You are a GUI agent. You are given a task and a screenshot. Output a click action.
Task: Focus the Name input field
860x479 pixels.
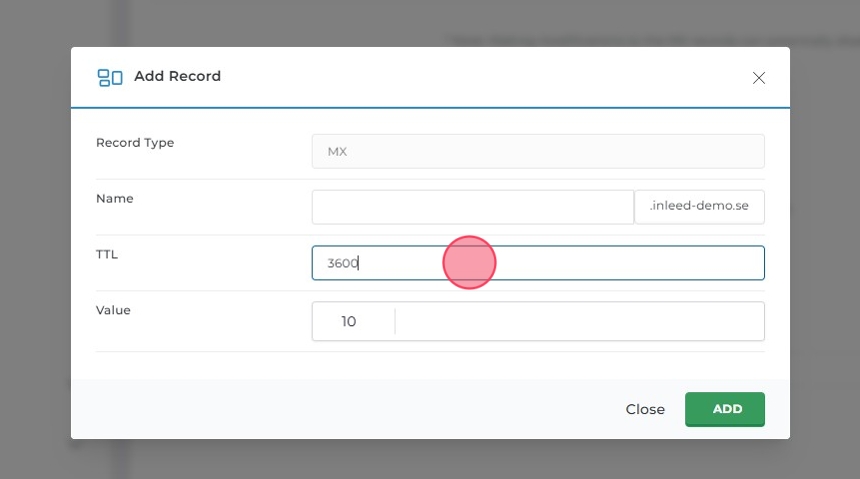point(472,207)
